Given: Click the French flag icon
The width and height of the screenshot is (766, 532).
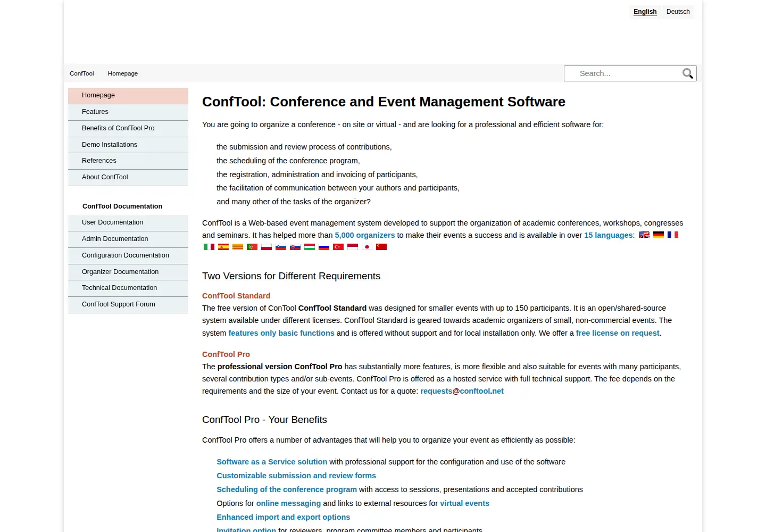Looking at the screenshot, I should tap(673, 235).
